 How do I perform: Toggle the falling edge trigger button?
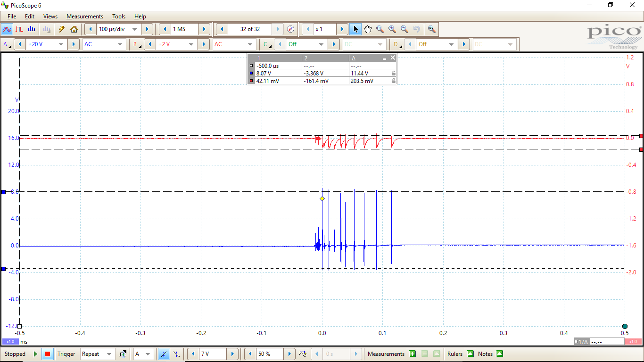(x=176, y=354)
